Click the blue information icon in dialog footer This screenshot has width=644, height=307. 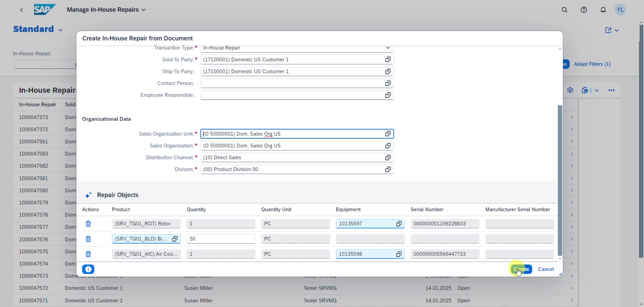point(88,269)
